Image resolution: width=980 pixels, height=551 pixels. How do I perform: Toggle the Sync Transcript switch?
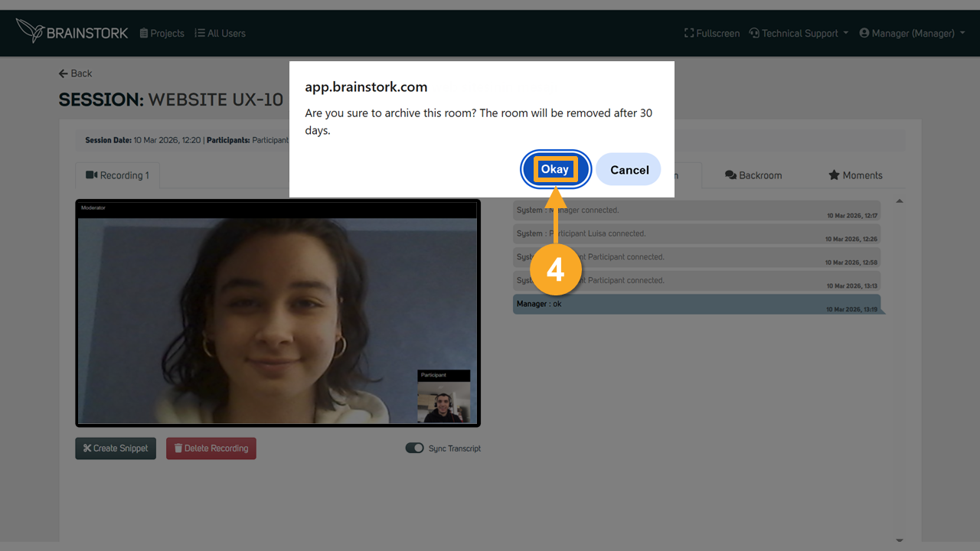pos(414,448)
